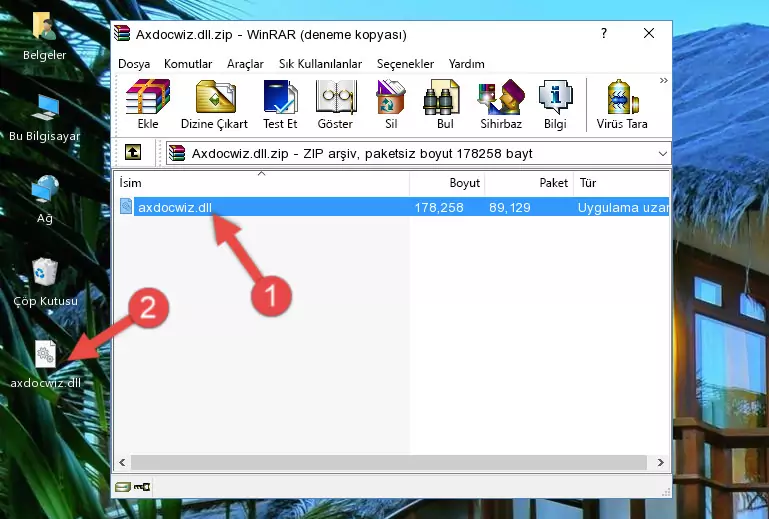Click the horizontal scrollbar right arrow

click(661, 462)
